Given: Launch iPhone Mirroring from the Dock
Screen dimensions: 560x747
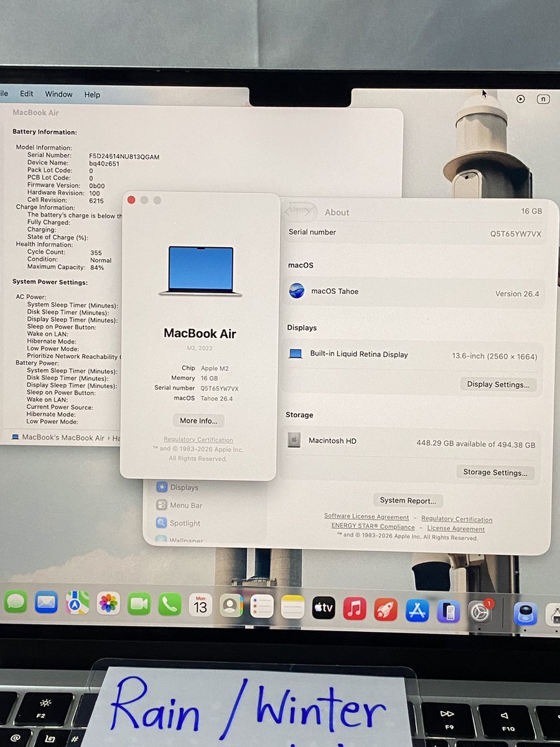Looking at the screenshot, I should (449, 611).
